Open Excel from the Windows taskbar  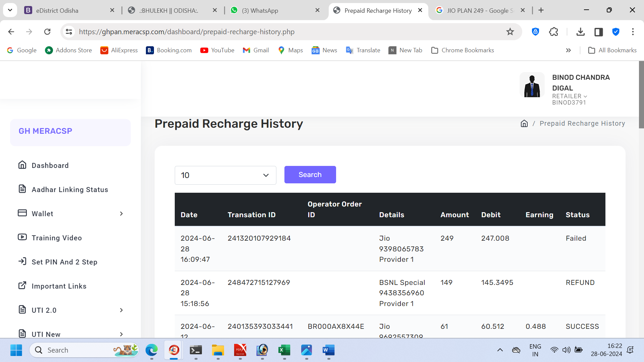(284, 350)
